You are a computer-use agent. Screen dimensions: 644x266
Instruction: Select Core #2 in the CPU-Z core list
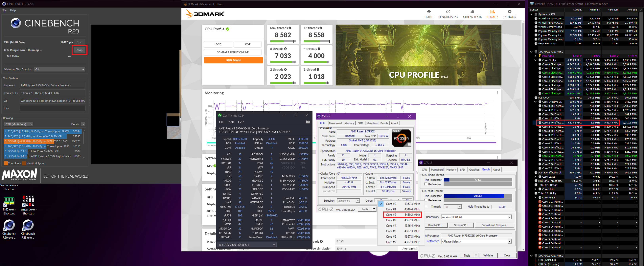(x=402, y=215)
